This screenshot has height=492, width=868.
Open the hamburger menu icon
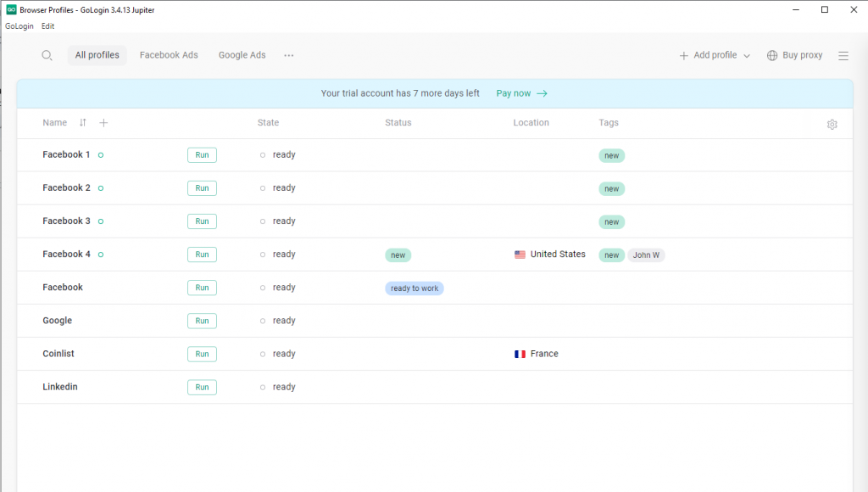tap(843, 56)
